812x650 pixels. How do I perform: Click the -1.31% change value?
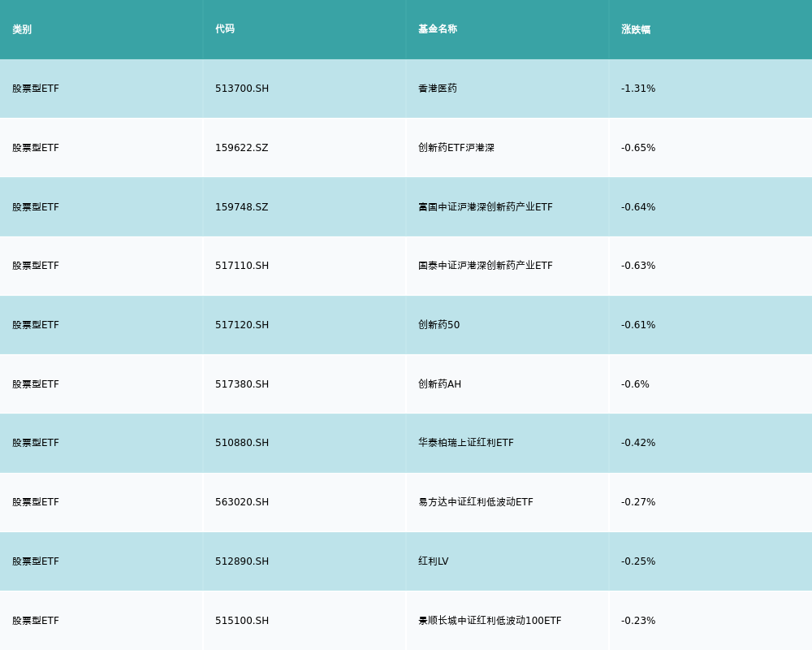pos(638,89)
